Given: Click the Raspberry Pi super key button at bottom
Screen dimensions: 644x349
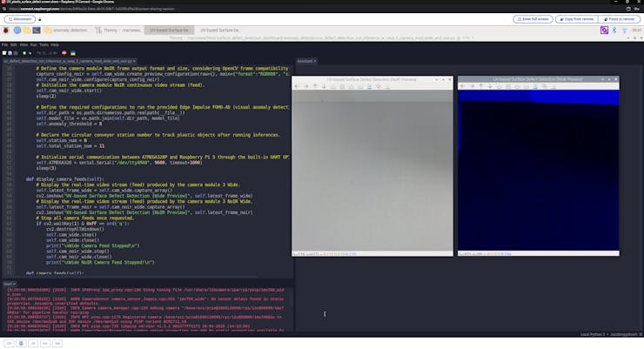Looking at the screenshot, I should pos(22,343).
